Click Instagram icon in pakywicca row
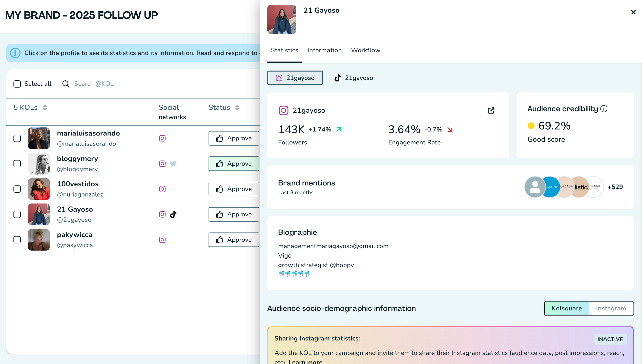The width and height of the screenshot is (642, 364). (x=162, y=240)
